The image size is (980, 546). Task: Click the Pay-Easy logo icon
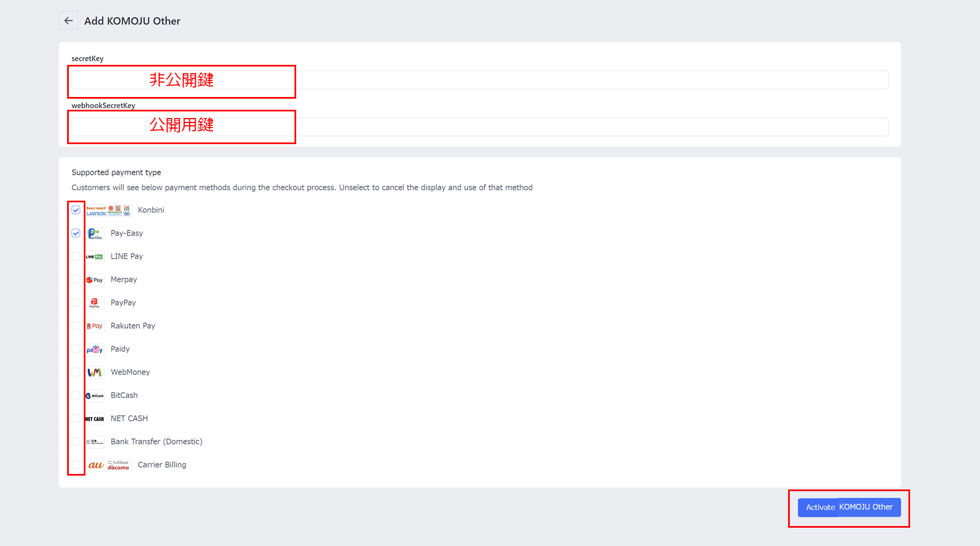(95, 234)
